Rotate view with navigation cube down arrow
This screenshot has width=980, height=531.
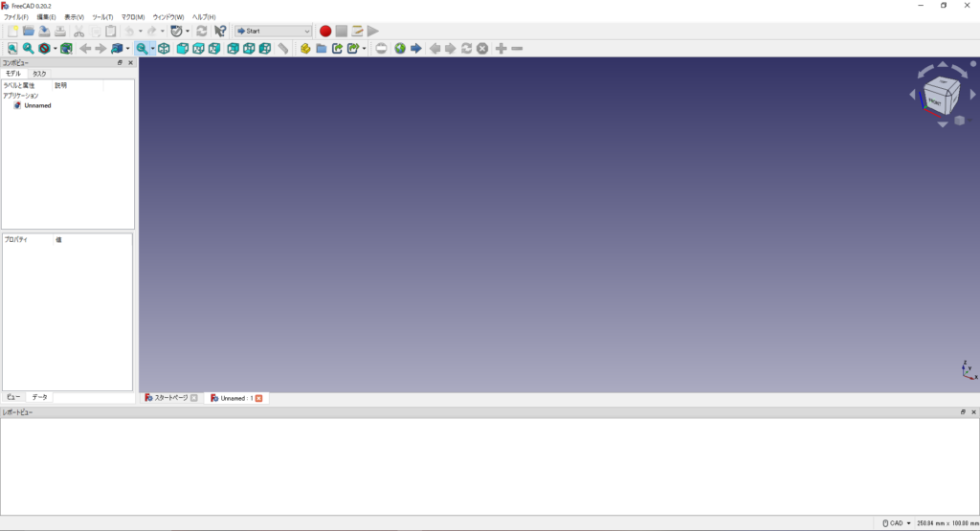click(x=943, y=124)
